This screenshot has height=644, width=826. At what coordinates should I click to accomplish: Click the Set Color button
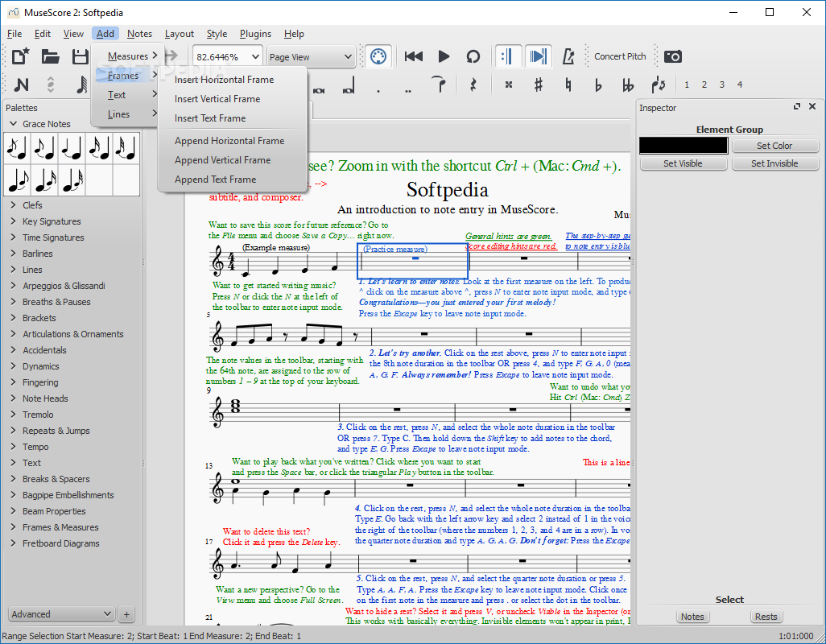pyautogui.click(x=774, y=146)
